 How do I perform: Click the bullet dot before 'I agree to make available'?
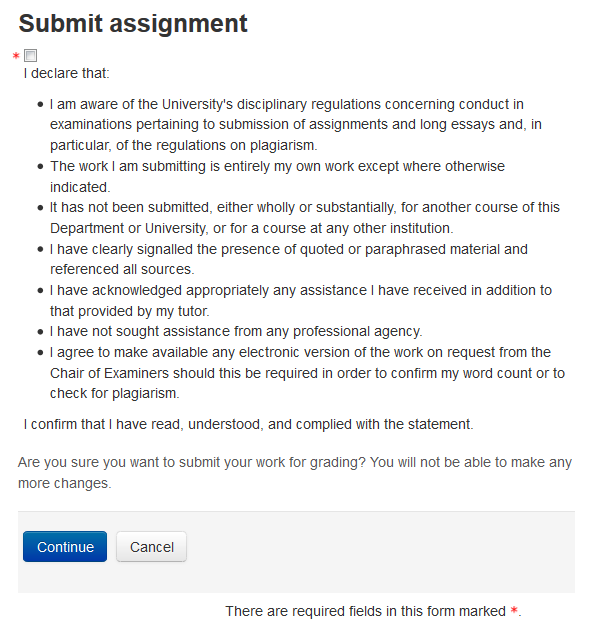(x=40, y=352)
